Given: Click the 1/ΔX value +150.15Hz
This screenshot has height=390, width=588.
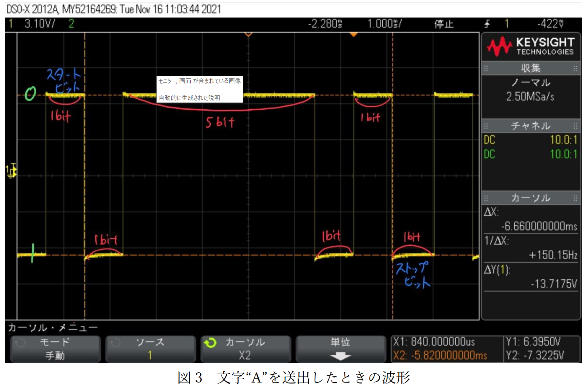Looking at the screenshot, I should 553,255.
